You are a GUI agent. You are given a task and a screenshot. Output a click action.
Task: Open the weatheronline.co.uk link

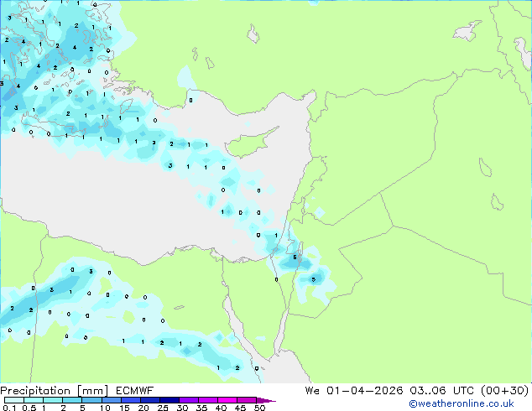(x=462, y=403)
